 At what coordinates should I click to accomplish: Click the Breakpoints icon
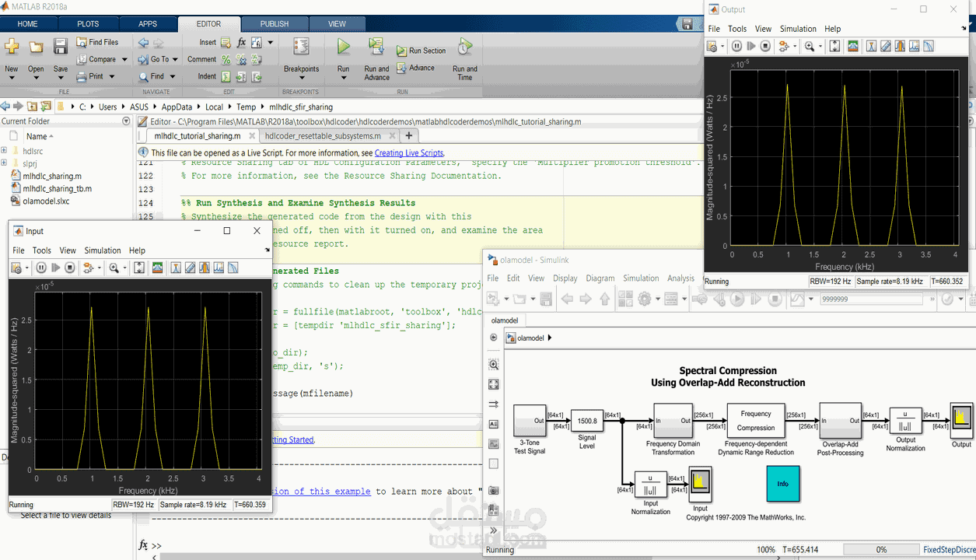pyautogui.click(x=301, y=47)
